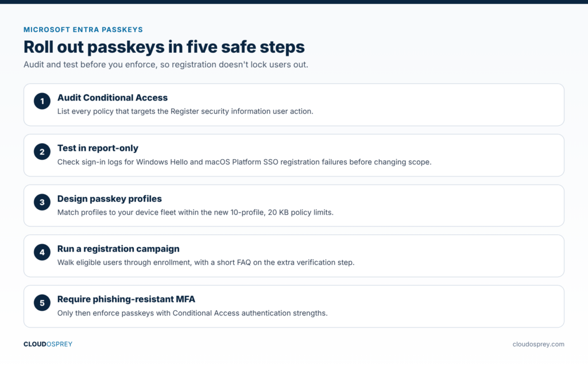This screenshot has width=588, height=366.
Task: Open the cloudosprey.com footer link
Action: (538, 344)
